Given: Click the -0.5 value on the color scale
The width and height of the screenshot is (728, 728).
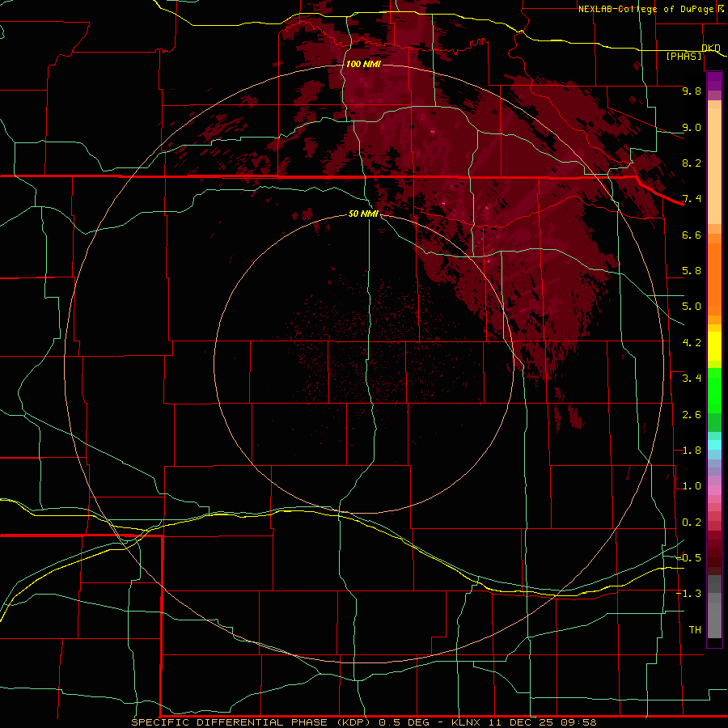Looking at the screenshot, I should [688, 558].
